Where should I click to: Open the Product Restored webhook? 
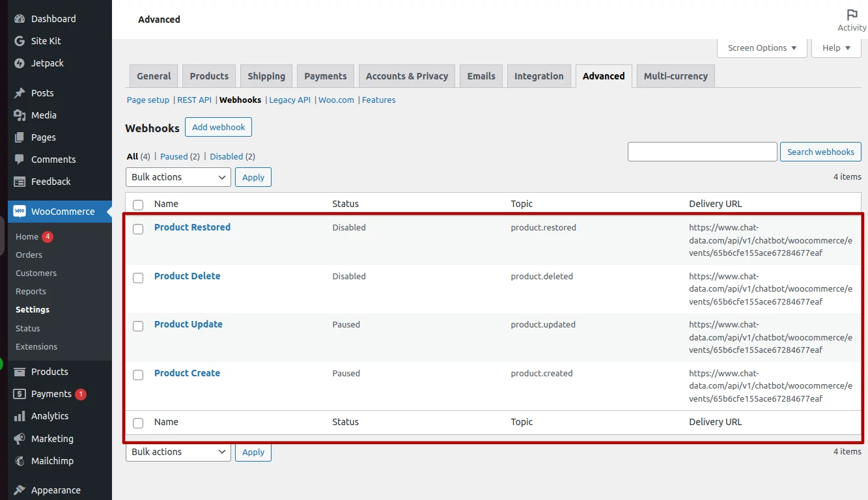[x=192, y=227]
